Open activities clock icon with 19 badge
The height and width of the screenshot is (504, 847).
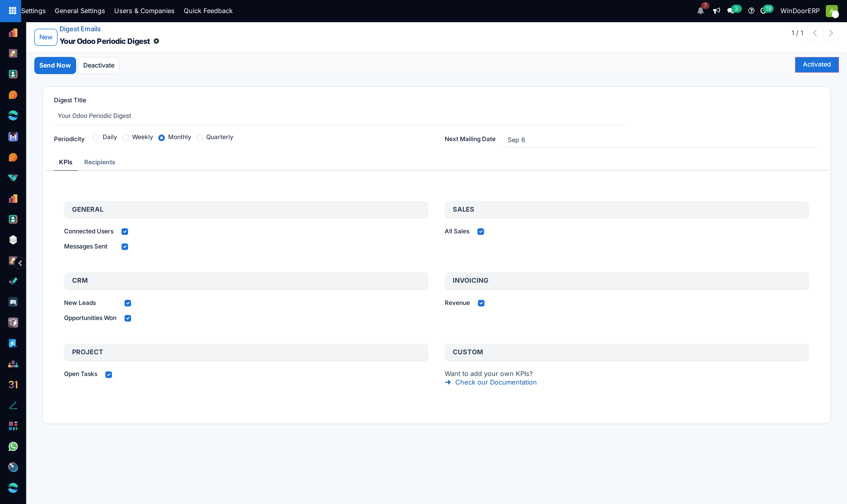click(x=763, y=11)
